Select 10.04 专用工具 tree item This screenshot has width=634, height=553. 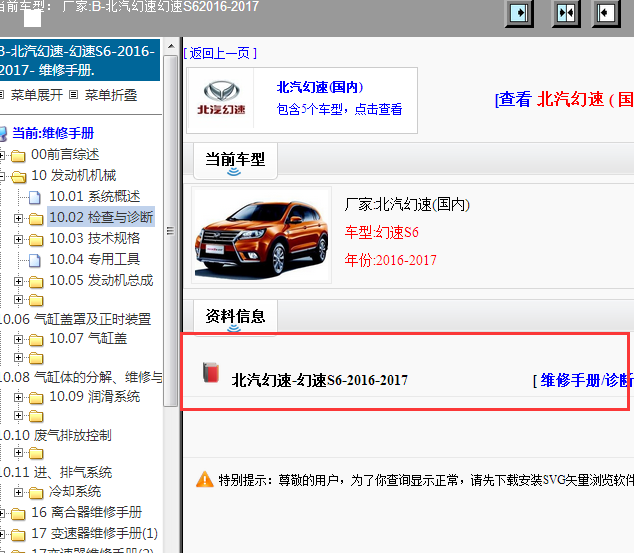tap(95, 259)
